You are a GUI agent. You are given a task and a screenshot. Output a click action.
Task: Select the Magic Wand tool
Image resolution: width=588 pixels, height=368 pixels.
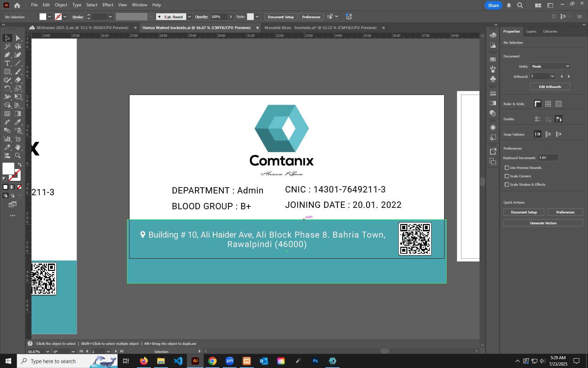pyautogui.click(x=7, y=46)
